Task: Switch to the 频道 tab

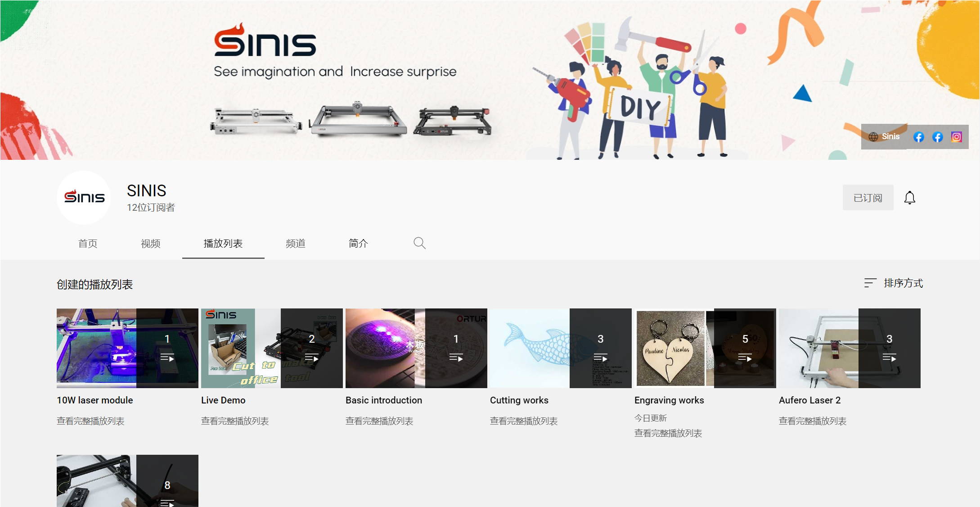Action: point(296,244)
